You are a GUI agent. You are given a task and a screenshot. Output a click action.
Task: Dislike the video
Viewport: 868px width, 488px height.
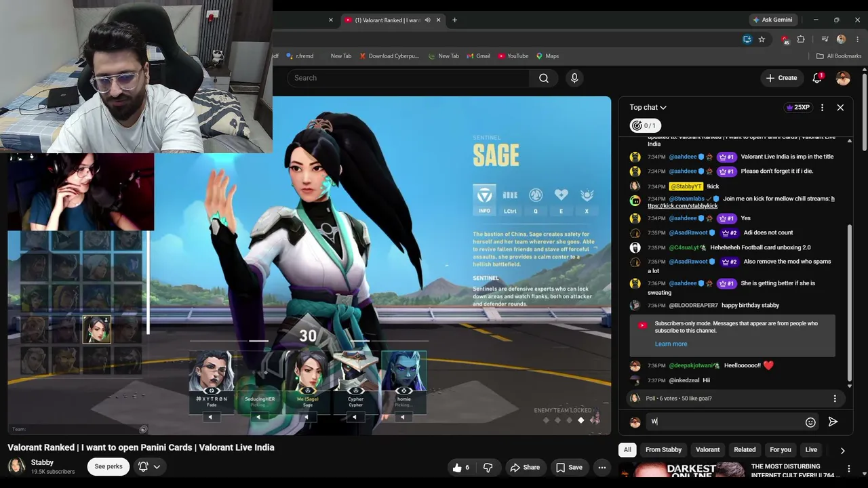tap(488, 467)
